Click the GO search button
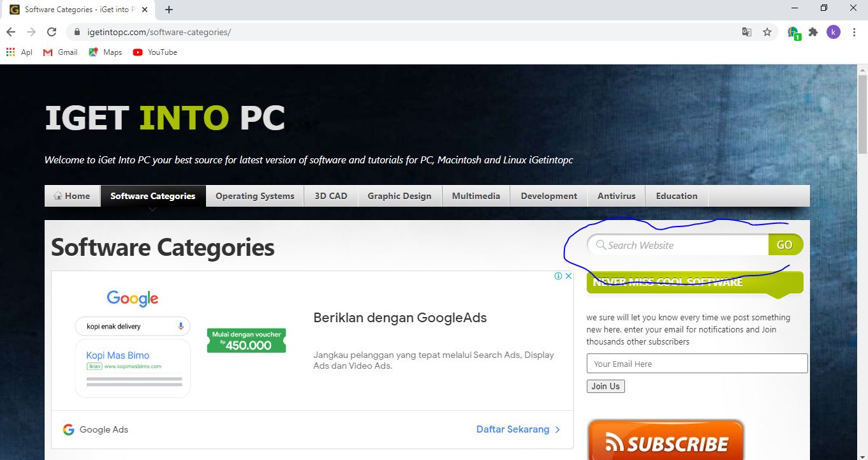This screenshot has width=868, height=460. tap(785, 245)
